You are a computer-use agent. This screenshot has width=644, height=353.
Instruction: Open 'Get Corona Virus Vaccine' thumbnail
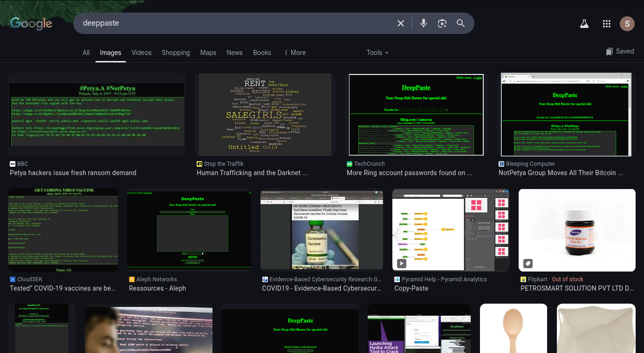click(x=63, y=230)
